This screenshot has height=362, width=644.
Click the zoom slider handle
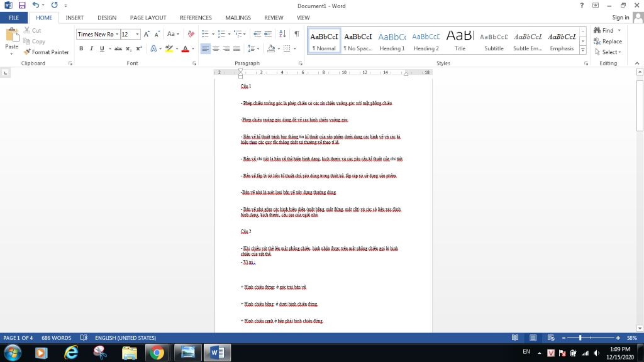(580, 337)
